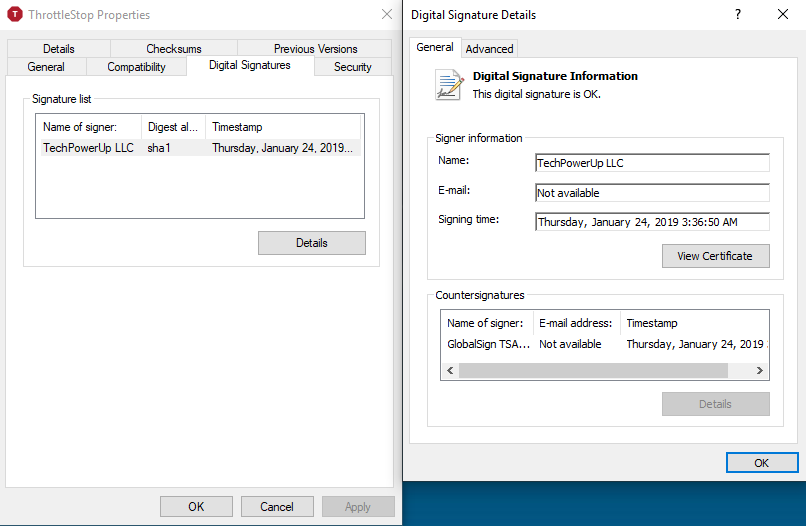This screenshot has width=806, height=526.
Task: Go to the Compatibility tab
Action: (x=136, y=67)
